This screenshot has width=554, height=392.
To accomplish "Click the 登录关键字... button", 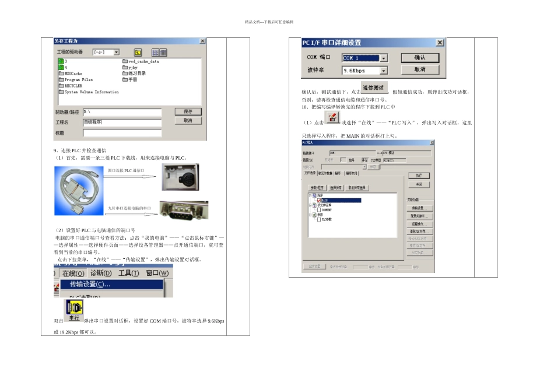I will 420,216.
